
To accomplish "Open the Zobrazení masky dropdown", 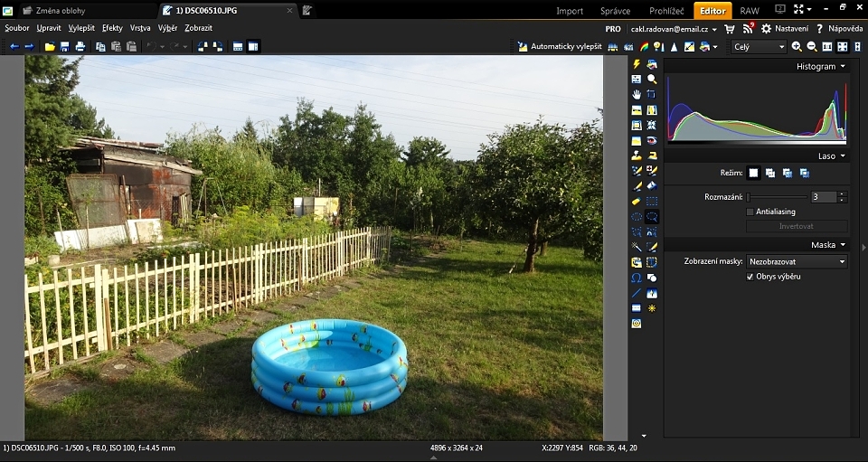I will click(x=797, y=261).
